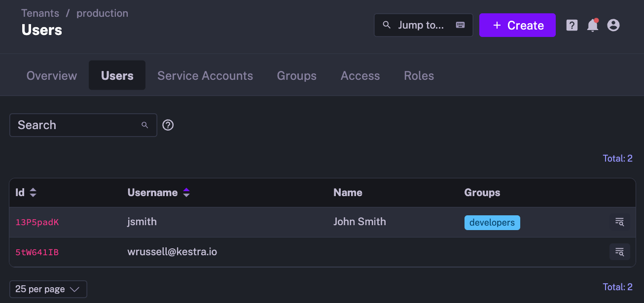644x303 pixels.
Task: Click the developers group tag
Action: (492, 223)
